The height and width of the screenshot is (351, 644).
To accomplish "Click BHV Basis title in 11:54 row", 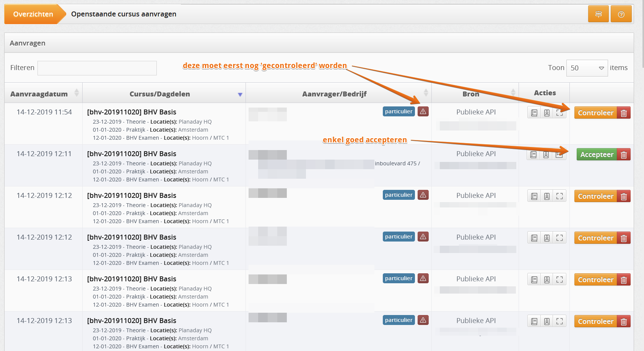I will click(x=132, y=112).
